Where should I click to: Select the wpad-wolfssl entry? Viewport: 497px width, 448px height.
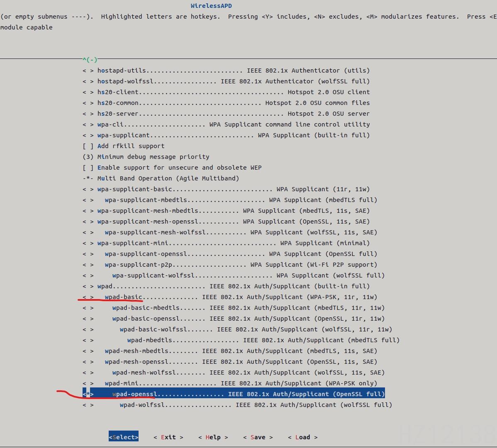pos(237,404)
